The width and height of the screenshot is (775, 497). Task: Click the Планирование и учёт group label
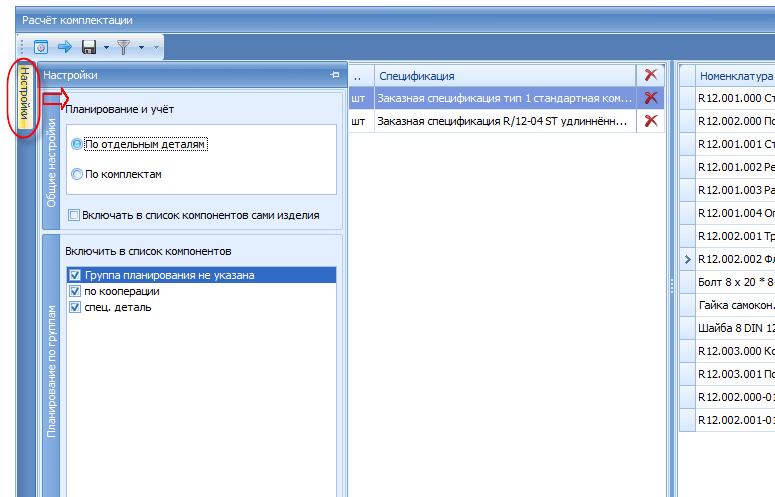click(x=120, y=109)
